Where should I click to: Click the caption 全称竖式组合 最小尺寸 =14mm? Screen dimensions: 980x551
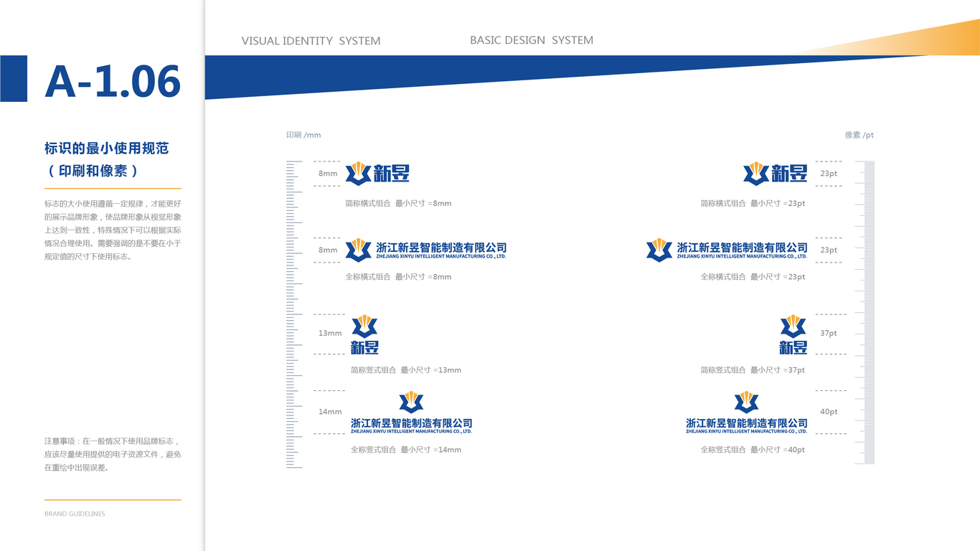(x=406, y=450)
